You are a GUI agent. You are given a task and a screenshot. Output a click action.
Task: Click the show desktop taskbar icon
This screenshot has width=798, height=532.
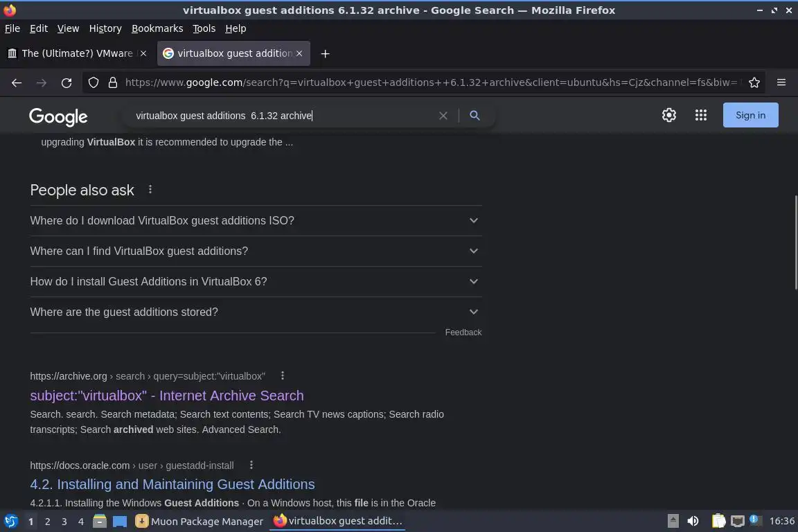pos(120,521)
